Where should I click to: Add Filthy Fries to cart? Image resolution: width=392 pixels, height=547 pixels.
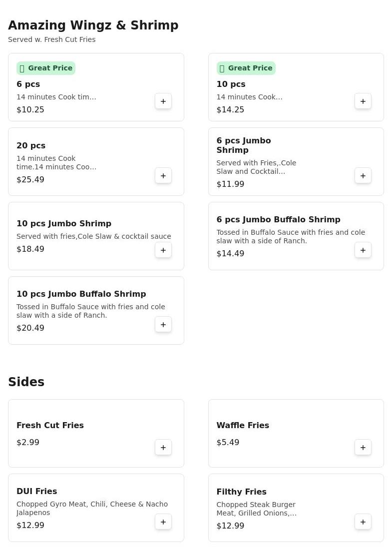(x=363, y=522)
